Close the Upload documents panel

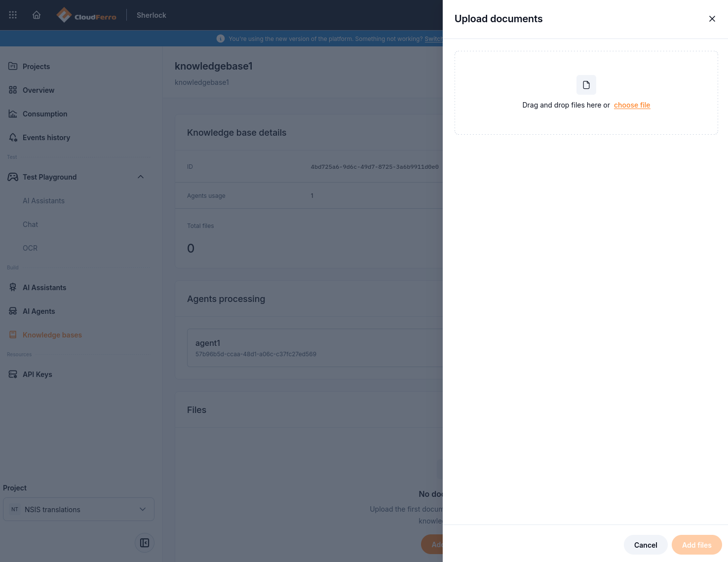click(712, 19)
